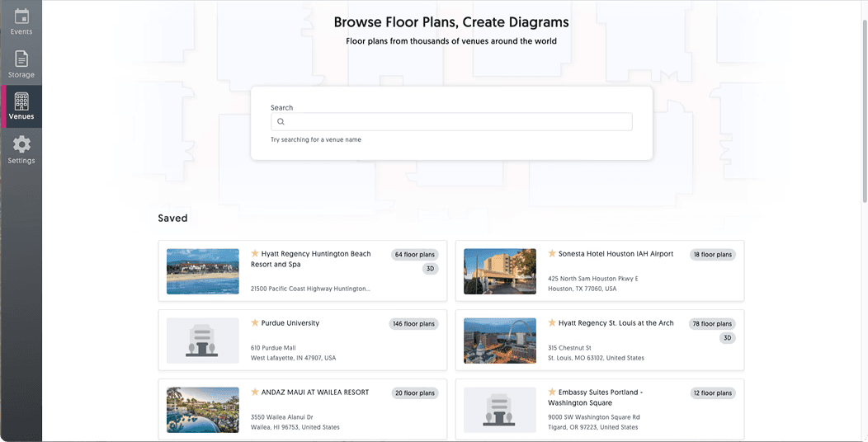Screen dimensions: 868x442
Task: Click the 146 floor plans badge
Action: click(x=413, y=323)
